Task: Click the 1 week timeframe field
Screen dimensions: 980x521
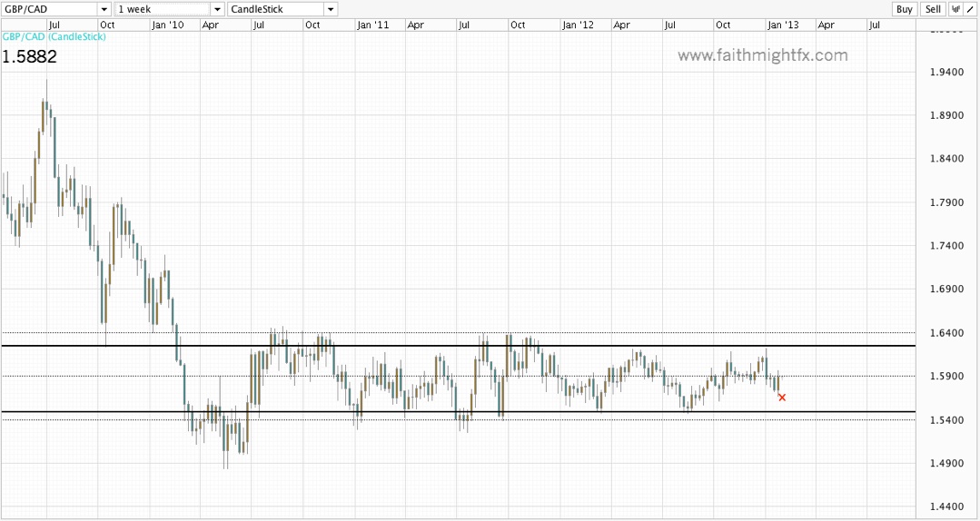Action: click(x=163, y=9)
